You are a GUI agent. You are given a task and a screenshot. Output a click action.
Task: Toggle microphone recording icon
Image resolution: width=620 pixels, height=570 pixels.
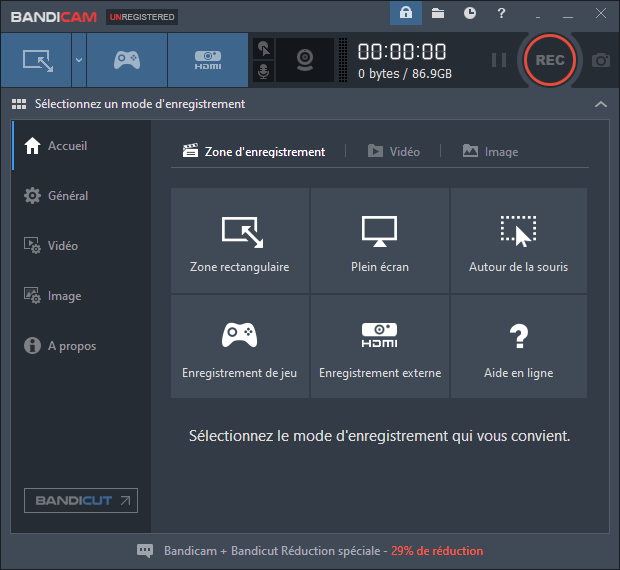coord(263,72)
